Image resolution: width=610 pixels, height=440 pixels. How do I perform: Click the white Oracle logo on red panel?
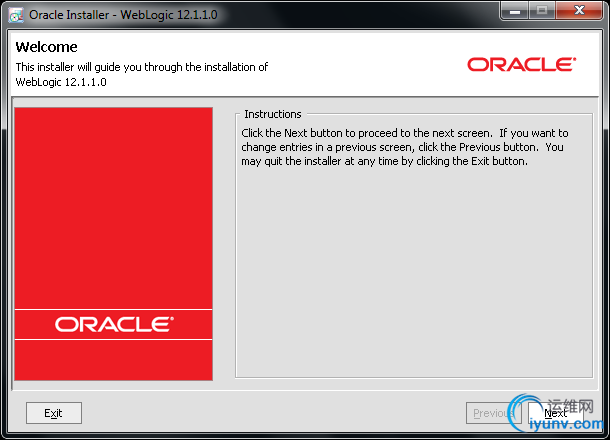[114, 324]
